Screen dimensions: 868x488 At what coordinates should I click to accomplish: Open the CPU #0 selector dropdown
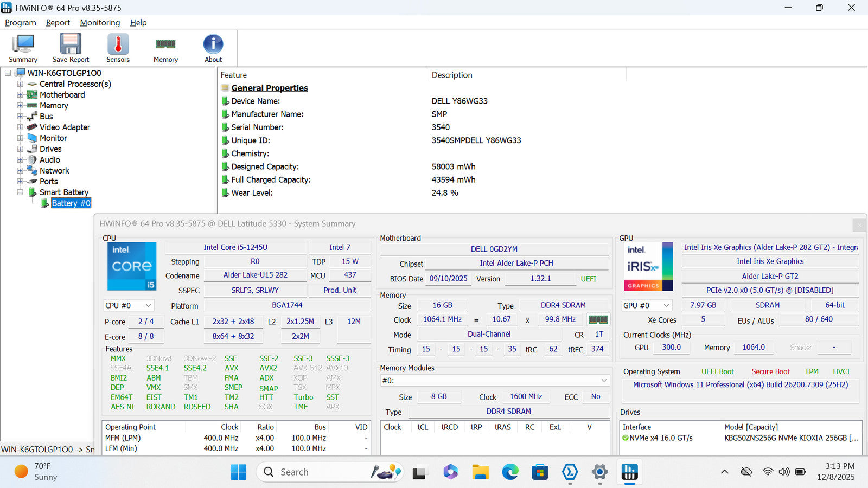point(129,305)
